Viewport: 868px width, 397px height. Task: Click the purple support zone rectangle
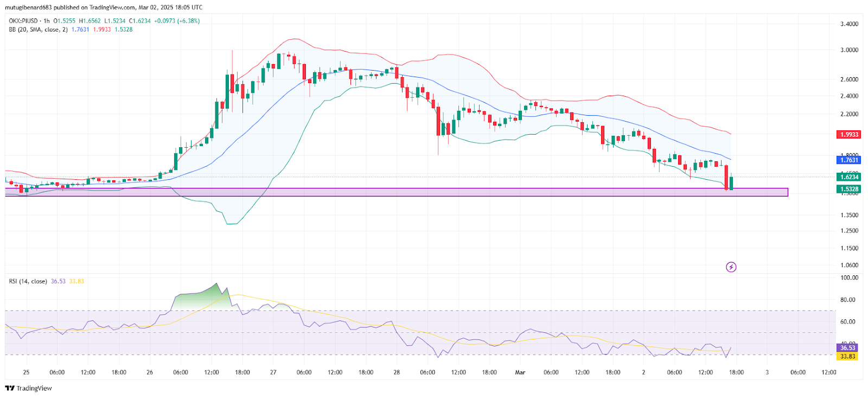tap(396, 192)
